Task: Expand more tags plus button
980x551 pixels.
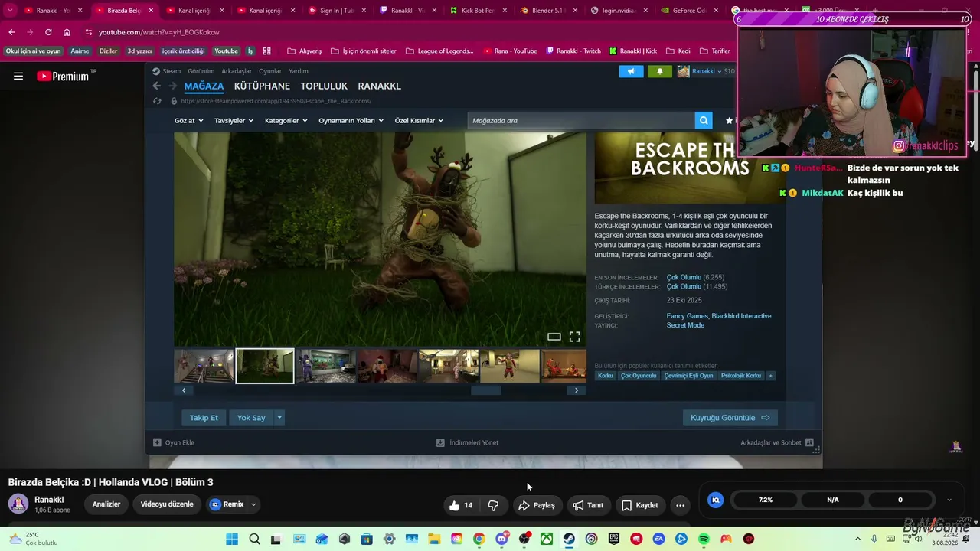Action: point(770,376)
